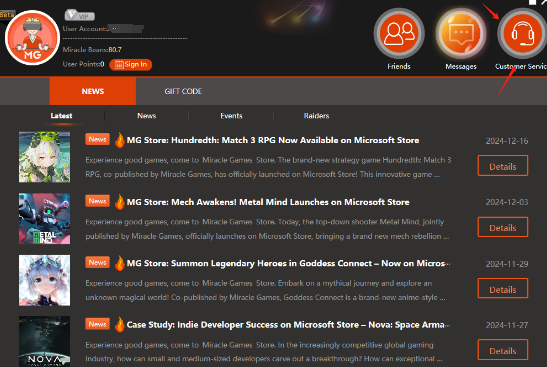Viewport: 547px width, 367px height.
Task: Open Details for Metal Mind article
Action: pos(503,227)
